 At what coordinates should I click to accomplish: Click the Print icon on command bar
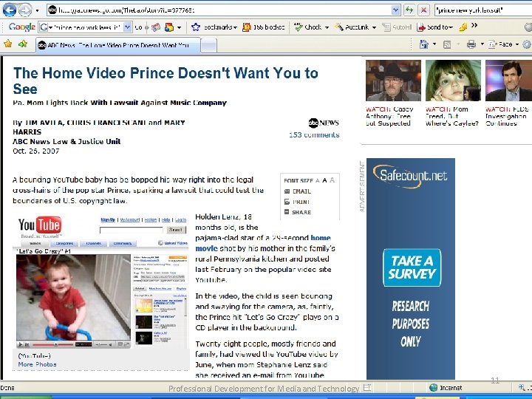pos(471,44)
